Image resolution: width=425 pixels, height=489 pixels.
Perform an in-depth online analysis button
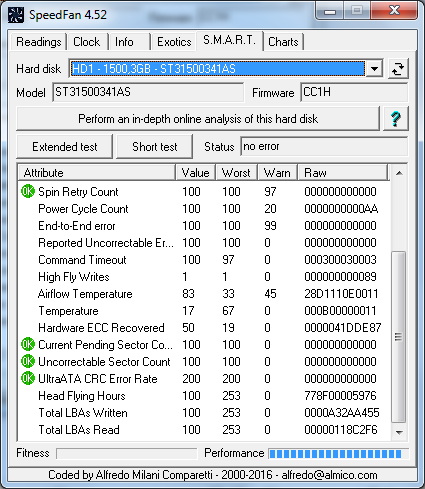198,119
